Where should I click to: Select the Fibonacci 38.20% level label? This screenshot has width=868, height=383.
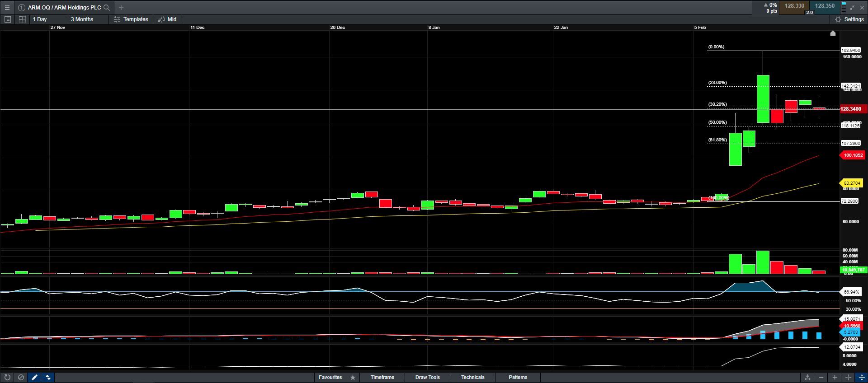pos(717,104)
